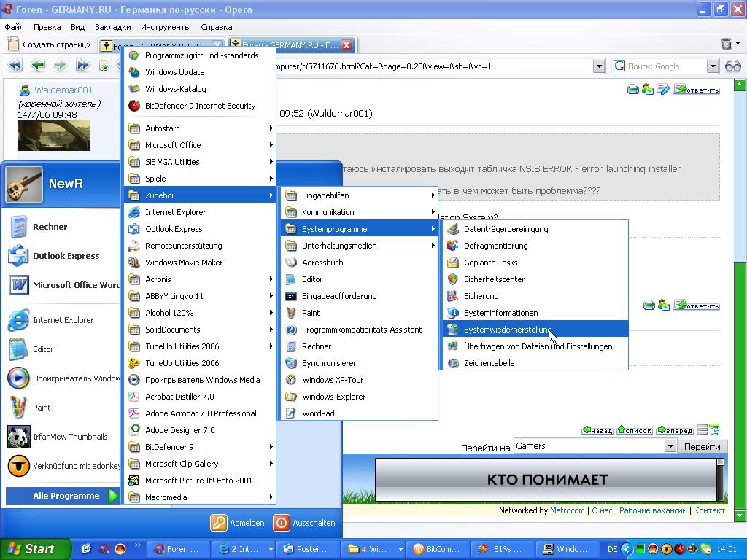Open Rechner in Zubehör menu
This screenshot has height=560, width=747.
pos(359,346)
